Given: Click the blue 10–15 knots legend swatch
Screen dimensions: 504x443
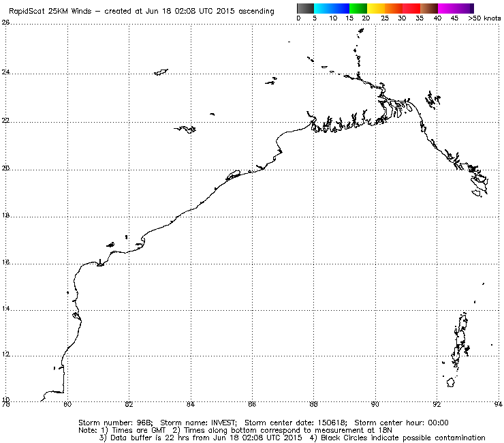Looking at the screenshot, I should [x=341, y=8].
